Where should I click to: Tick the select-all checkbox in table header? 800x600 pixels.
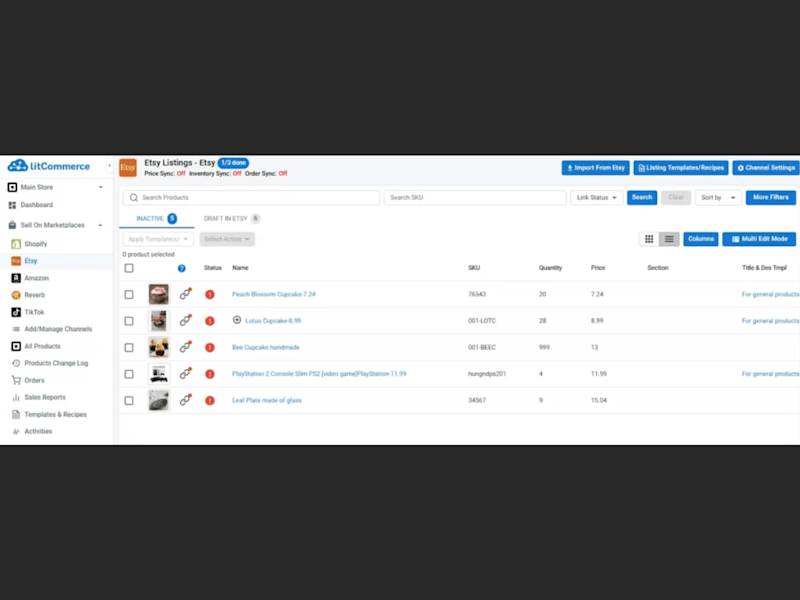pos(129,268)
